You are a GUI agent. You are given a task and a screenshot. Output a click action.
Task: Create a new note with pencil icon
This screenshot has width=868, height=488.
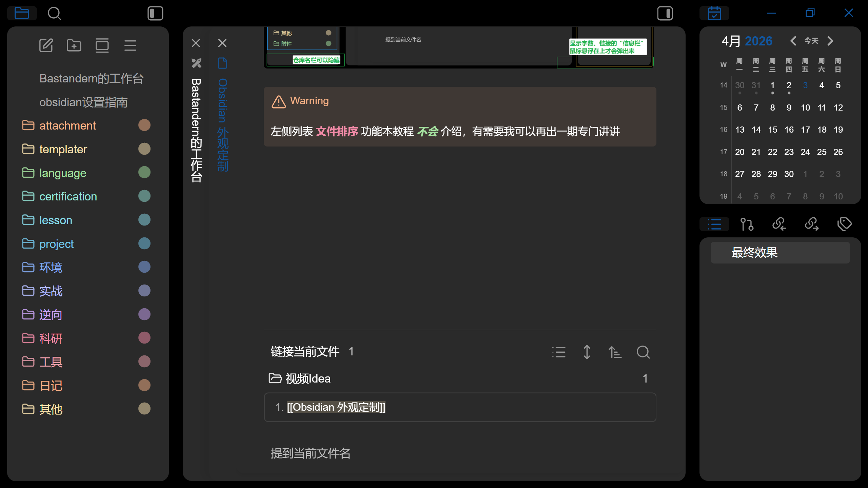click(x=46, y=45)
